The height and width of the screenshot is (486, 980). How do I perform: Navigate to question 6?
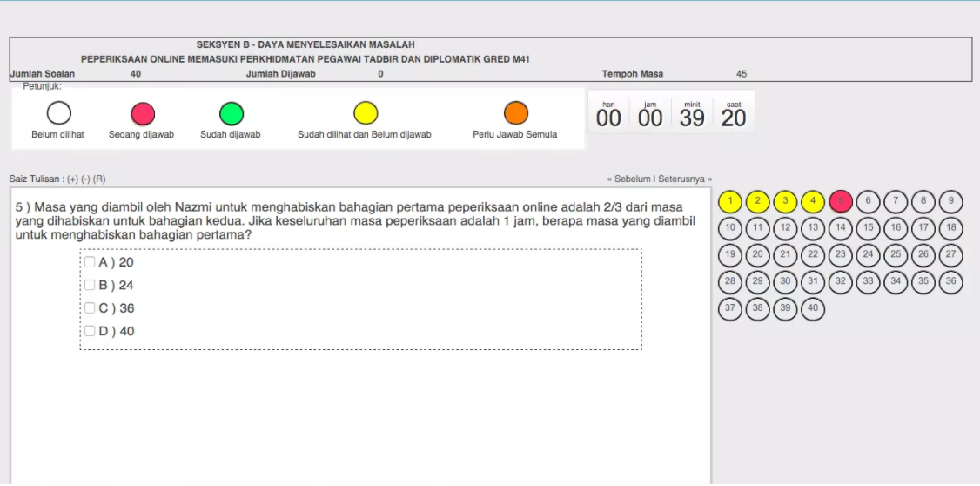point(868,201)
